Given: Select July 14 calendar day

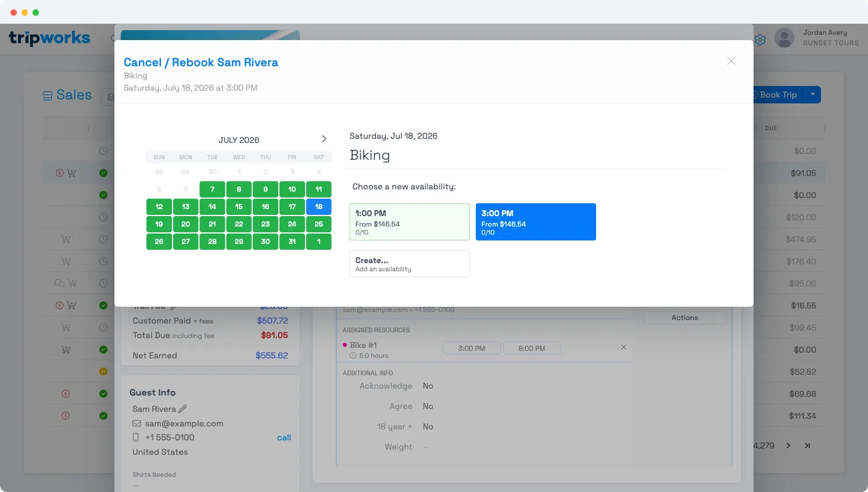Looking at the screenshot, I should pyautogui.click(x=212, y=207).
